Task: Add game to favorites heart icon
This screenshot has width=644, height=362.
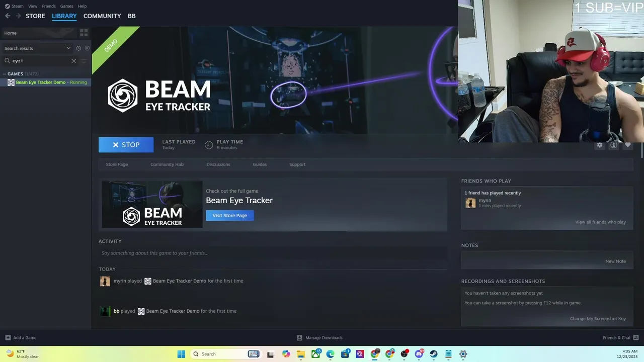Action: point(627,145)
